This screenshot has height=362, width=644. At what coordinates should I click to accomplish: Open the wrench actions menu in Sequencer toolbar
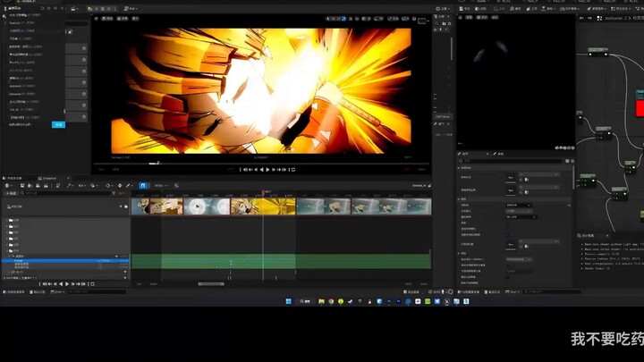coord(70,186)
